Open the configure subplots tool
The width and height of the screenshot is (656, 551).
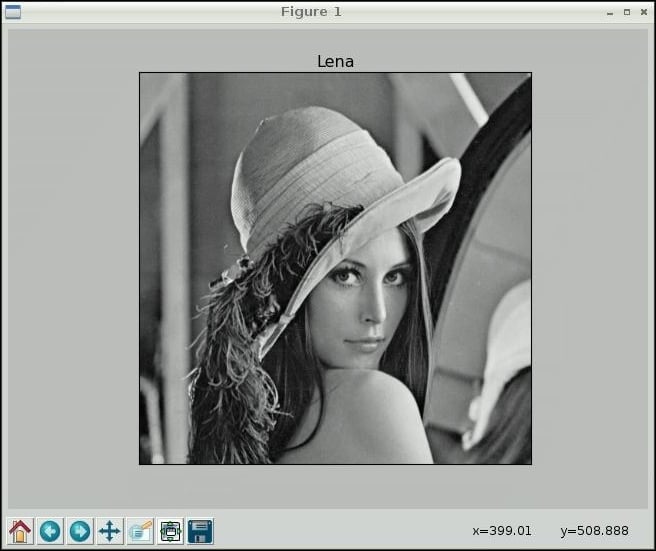coord(170,531)
